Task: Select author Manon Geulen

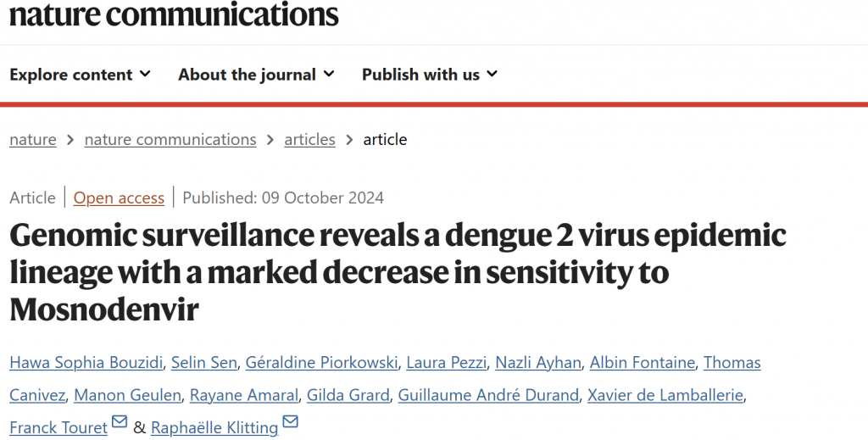Action: pos(126,395)
